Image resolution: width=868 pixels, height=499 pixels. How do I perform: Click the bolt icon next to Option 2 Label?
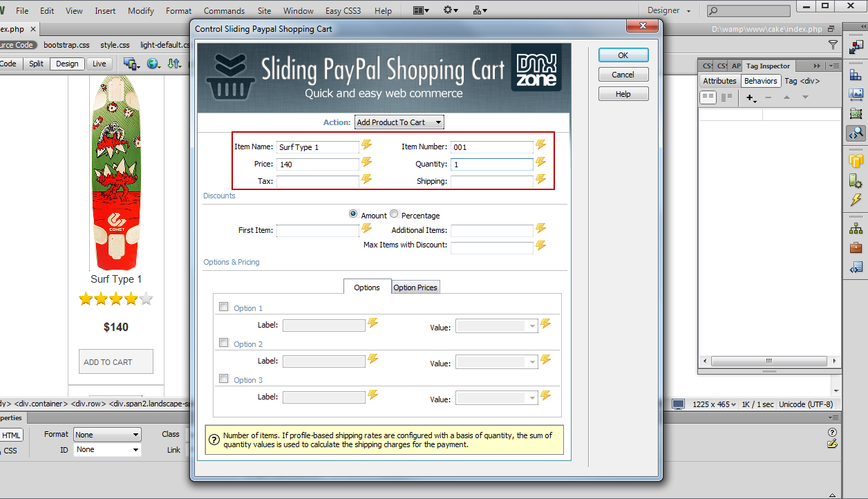click(x=373, y=359)
